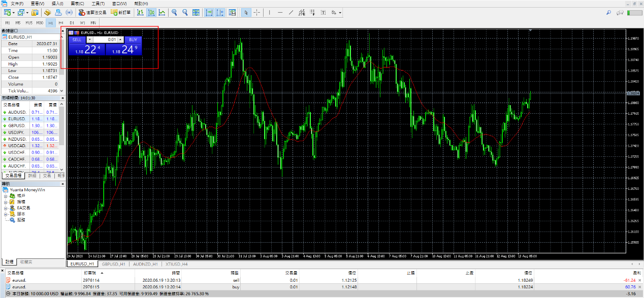Click the new chart toolbar icon
Screen dimensions: 644x298
coord(7,12)
